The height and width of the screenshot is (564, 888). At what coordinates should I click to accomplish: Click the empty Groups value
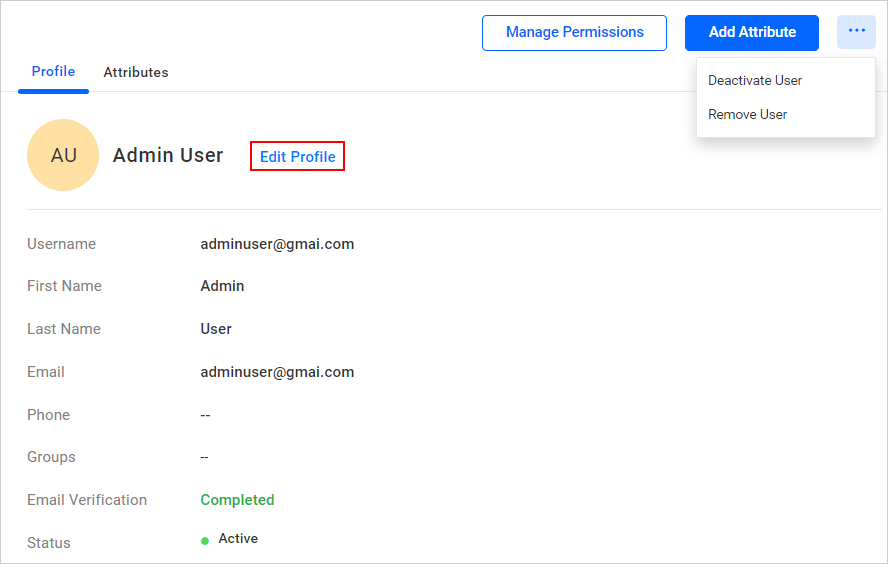205,457
